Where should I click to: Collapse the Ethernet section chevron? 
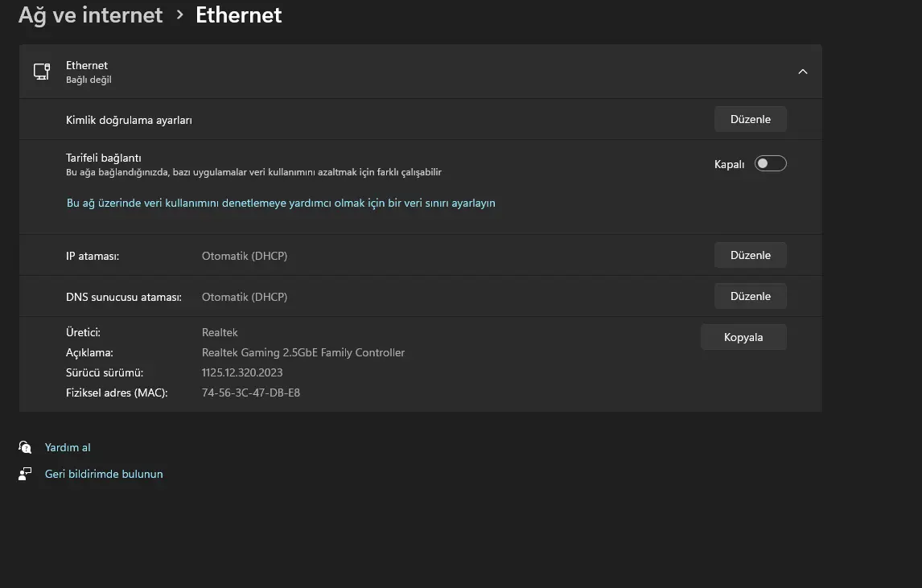click(803, 72)
